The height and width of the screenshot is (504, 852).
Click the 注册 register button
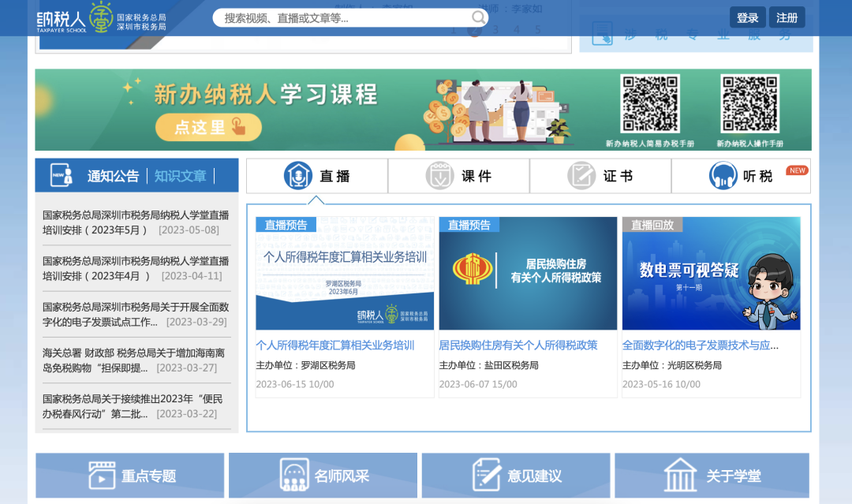point(787,18)
